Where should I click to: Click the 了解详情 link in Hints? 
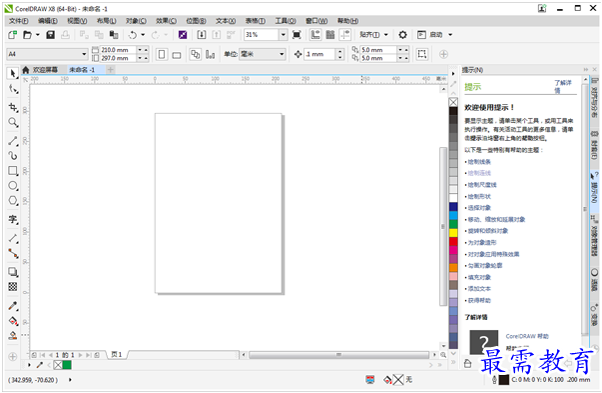click(x=562, y=86)
